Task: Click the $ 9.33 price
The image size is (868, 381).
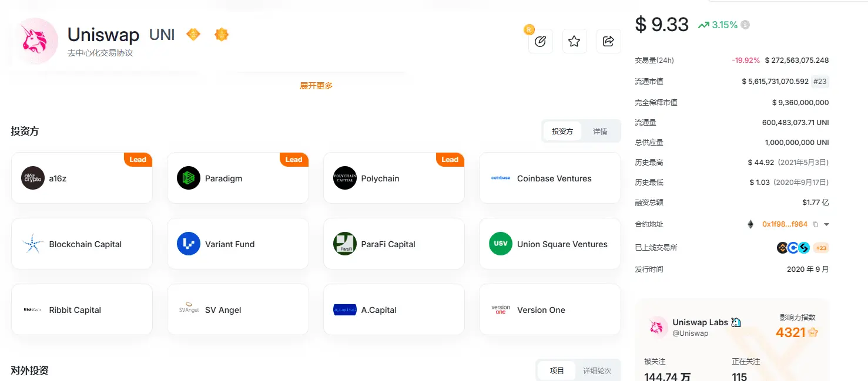Action: [x=662, y=25]
